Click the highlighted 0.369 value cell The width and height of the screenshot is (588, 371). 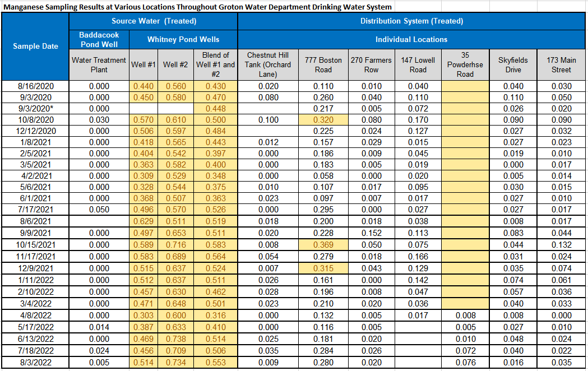coord(323,245)
